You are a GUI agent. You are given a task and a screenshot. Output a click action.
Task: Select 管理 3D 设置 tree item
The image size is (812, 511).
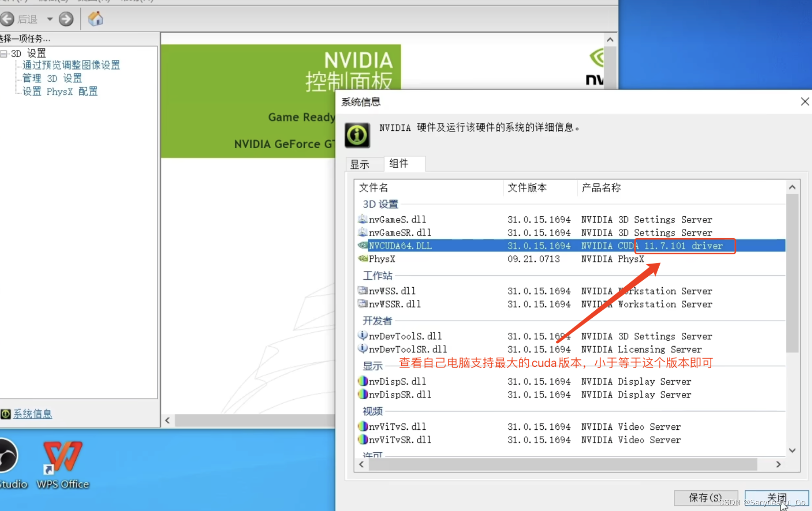(52, 78)
